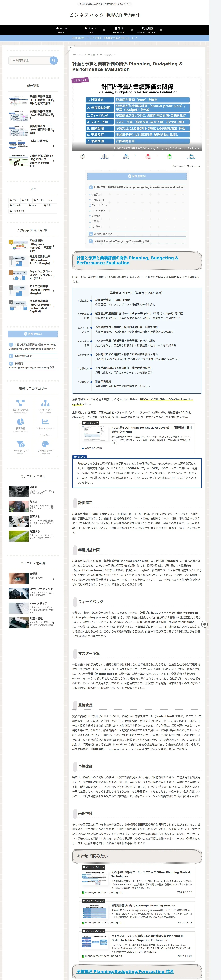This screenshot has width=221, height=980.
Task: Open the ホーム Home menu item
Action: click(x=61, y=30)
